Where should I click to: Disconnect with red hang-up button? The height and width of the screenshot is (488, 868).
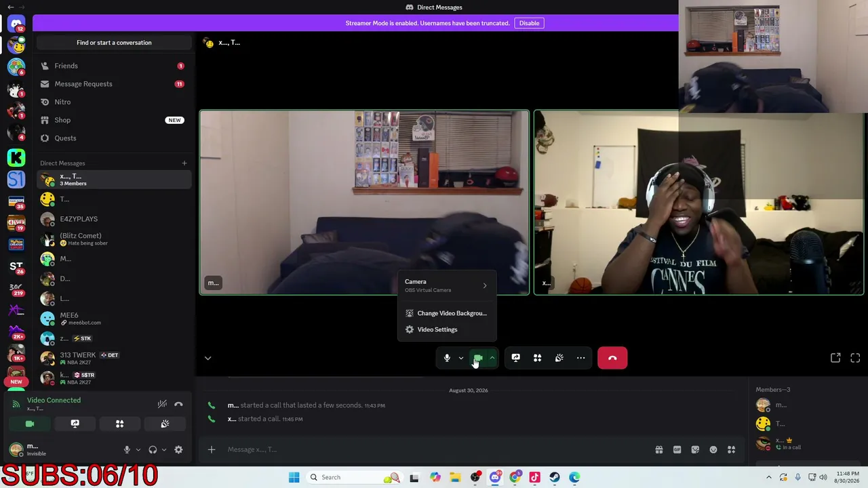click(612, 358)
